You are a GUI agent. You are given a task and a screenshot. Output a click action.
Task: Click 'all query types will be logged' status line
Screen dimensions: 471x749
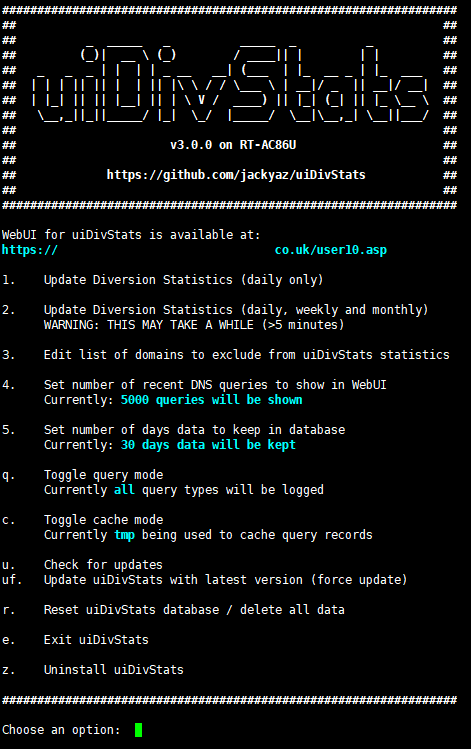coord(184,490)
